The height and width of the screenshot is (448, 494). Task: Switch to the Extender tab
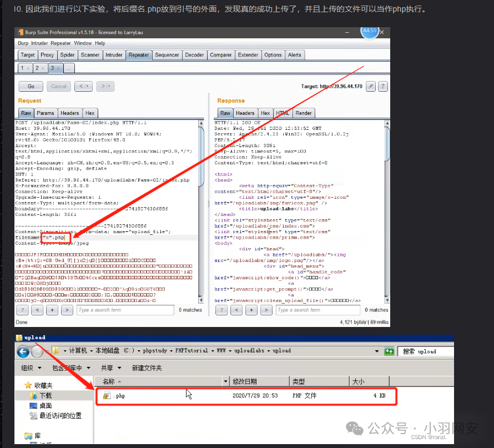click(248, 55)
